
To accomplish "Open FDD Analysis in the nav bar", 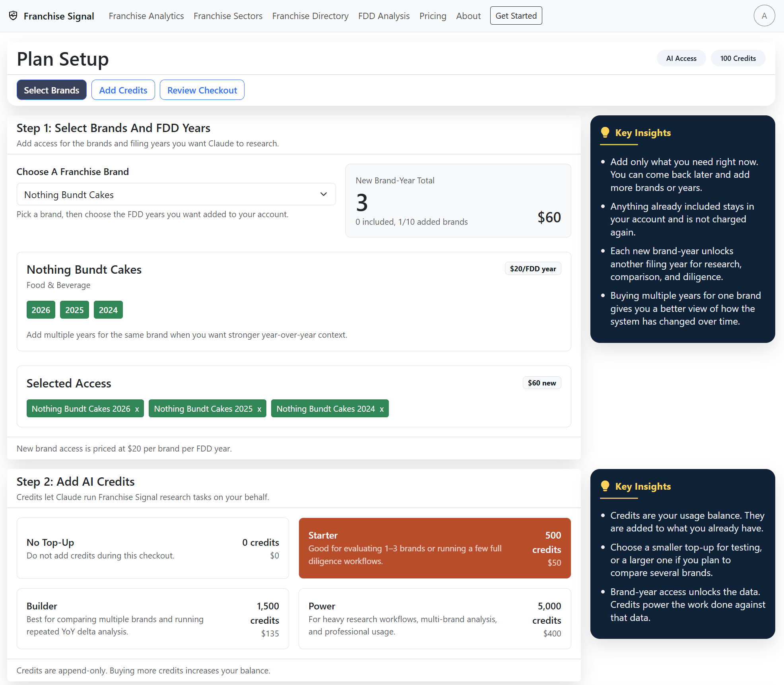I will coord(384,16).
